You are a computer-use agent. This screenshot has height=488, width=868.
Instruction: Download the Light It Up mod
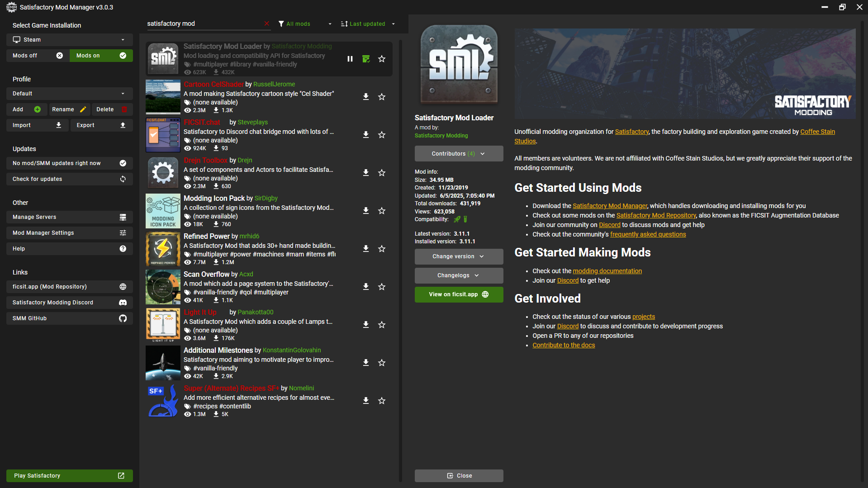(x=366, y=325)
